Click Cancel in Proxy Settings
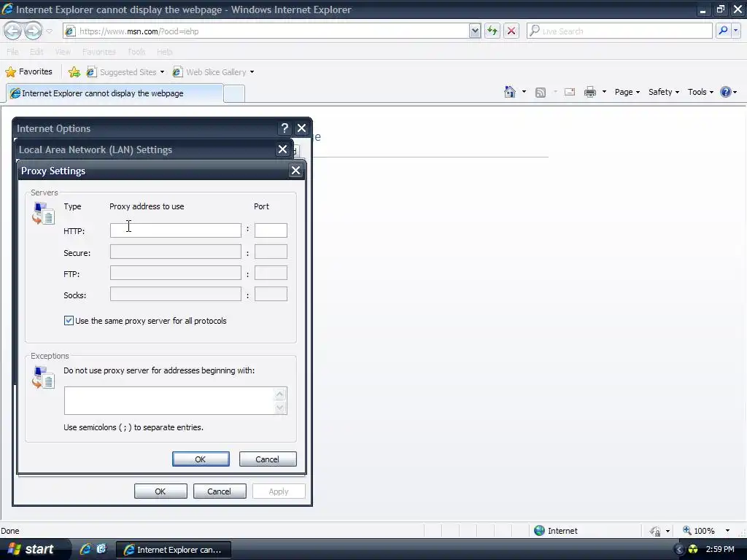 (x=268, y=459)
